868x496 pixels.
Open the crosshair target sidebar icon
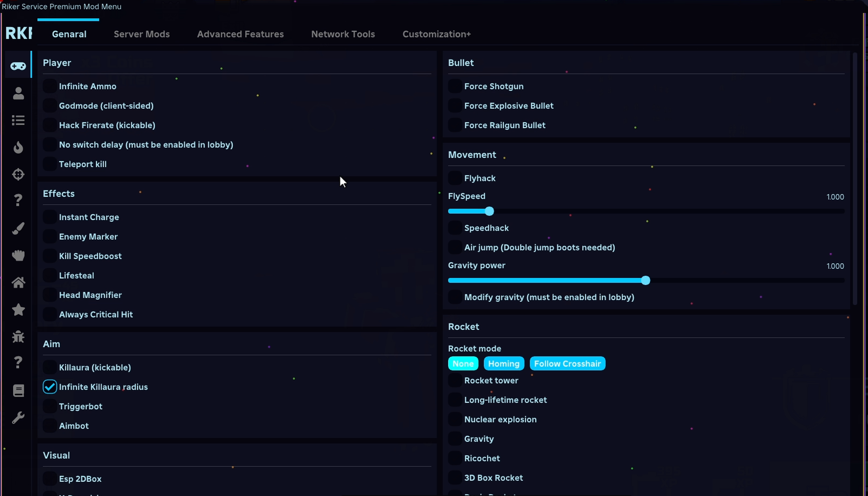(18, 174)
